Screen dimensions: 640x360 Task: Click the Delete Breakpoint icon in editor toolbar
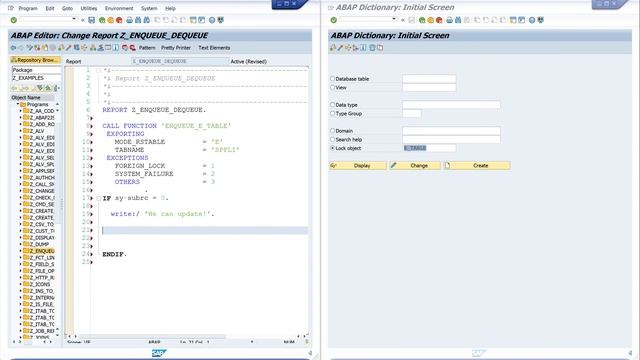click(x=133, y=48)
